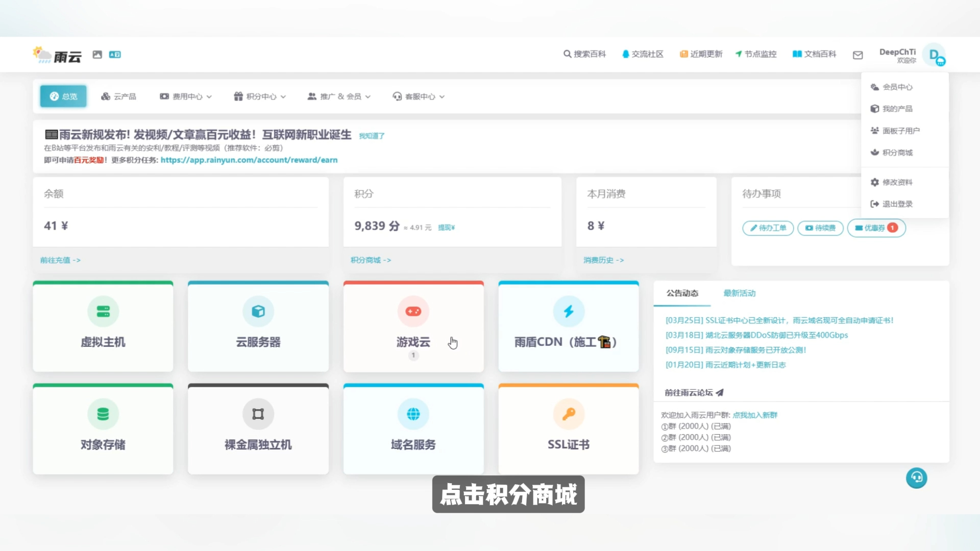
Task: Open the 游戏云 card
Action: [x=413, y=327]
